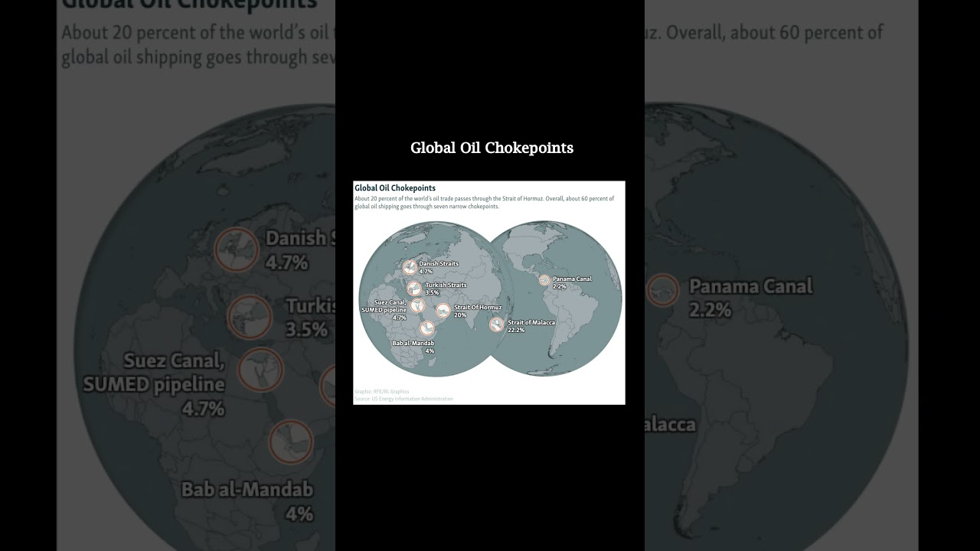Click the 'Strait of Malacca 22.2%' label
The width and height of the screenshot is (980, 551).
pyautogui.click(x=531, y=326)
